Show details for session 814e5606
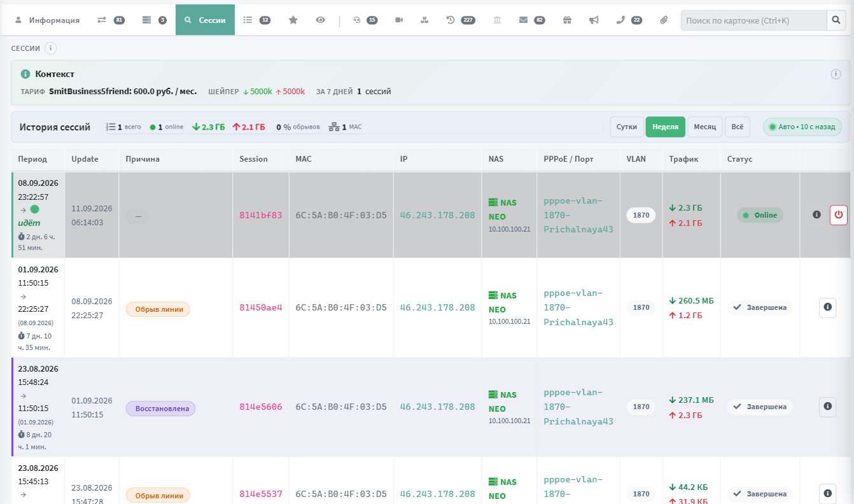854x504 pixels. (827, 406)
